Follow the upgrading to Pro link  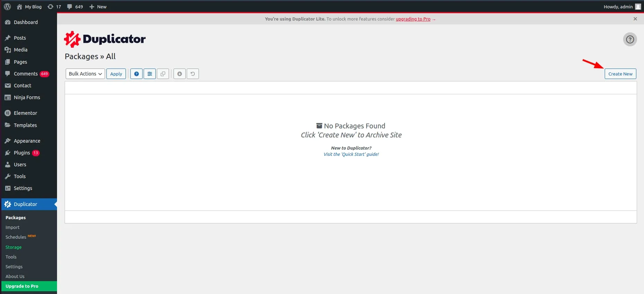413,19
